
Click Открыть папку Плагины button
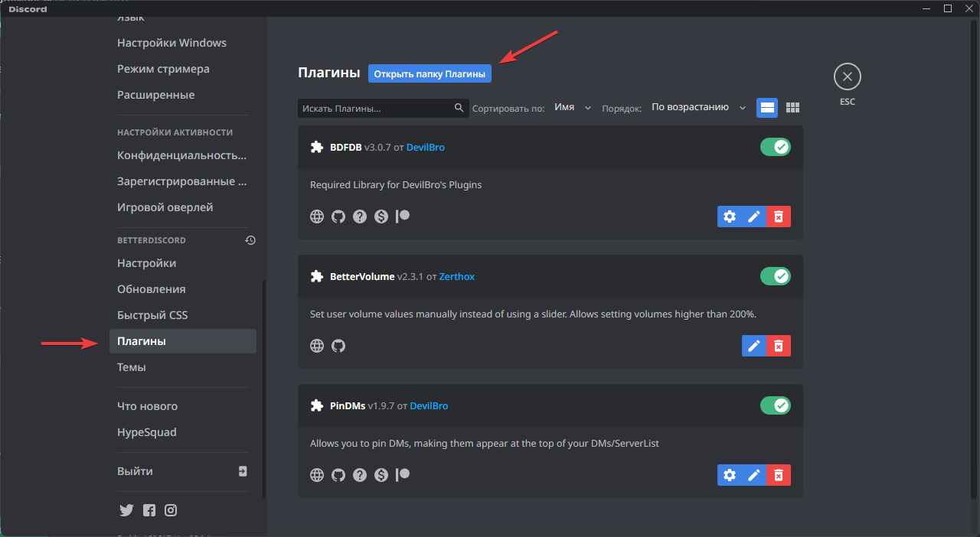(430, 73)
